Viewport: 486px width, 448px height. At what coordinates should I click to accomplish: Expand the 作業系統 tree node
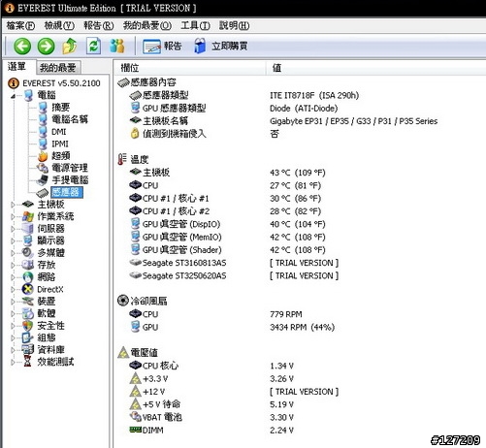[x=13, y=216]
